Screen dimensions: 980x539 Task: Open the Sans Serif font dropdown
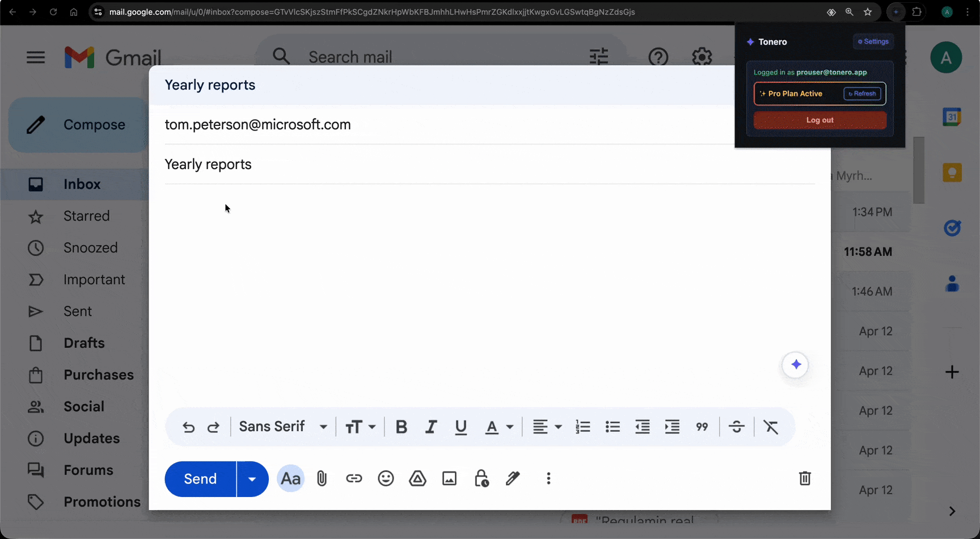(283, 427)
